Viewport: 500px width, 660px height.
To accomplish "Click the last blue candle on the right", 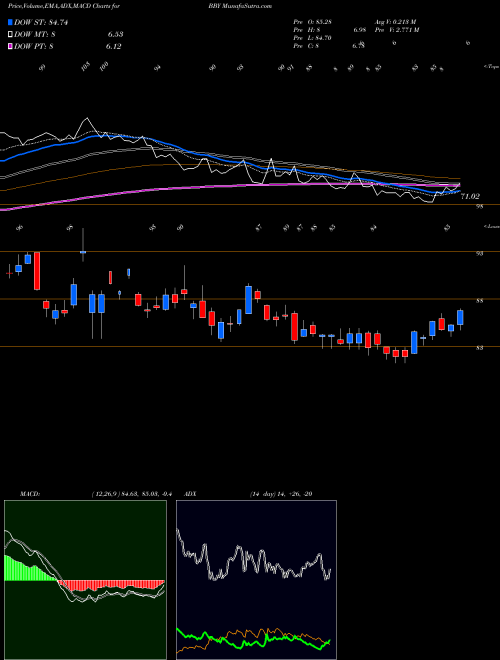I will coord(460,318).
